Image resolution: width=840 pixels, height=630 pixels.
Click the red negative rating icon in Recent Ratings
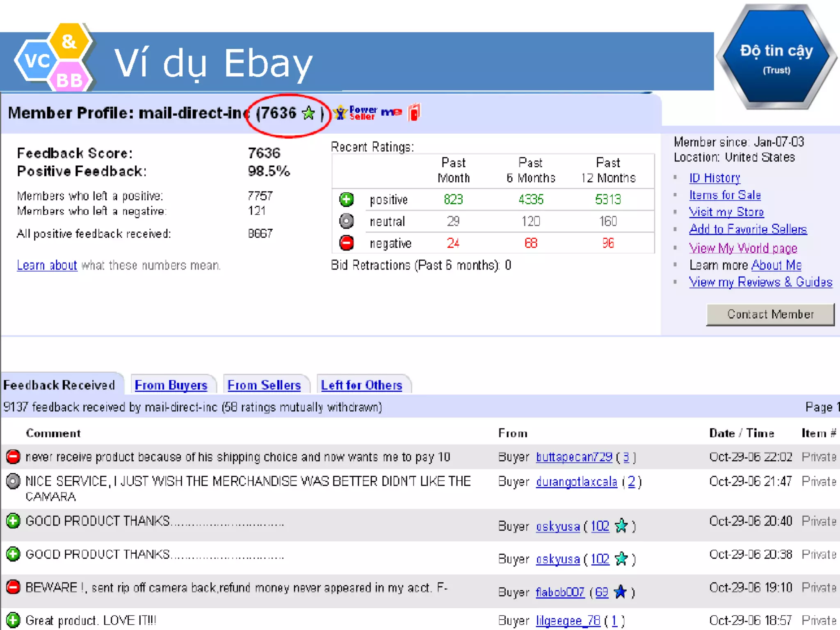347,243
